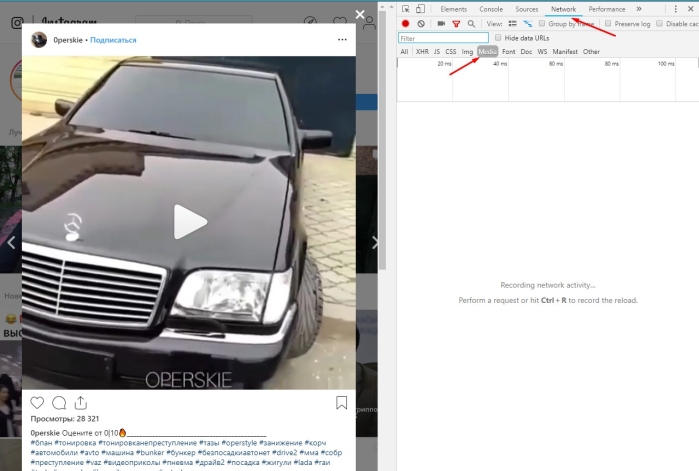Image resolution: width=699 pixels, height=471 pixels.
Task: Click the capture screenshots camera icon
Action: tap(441, 24)
